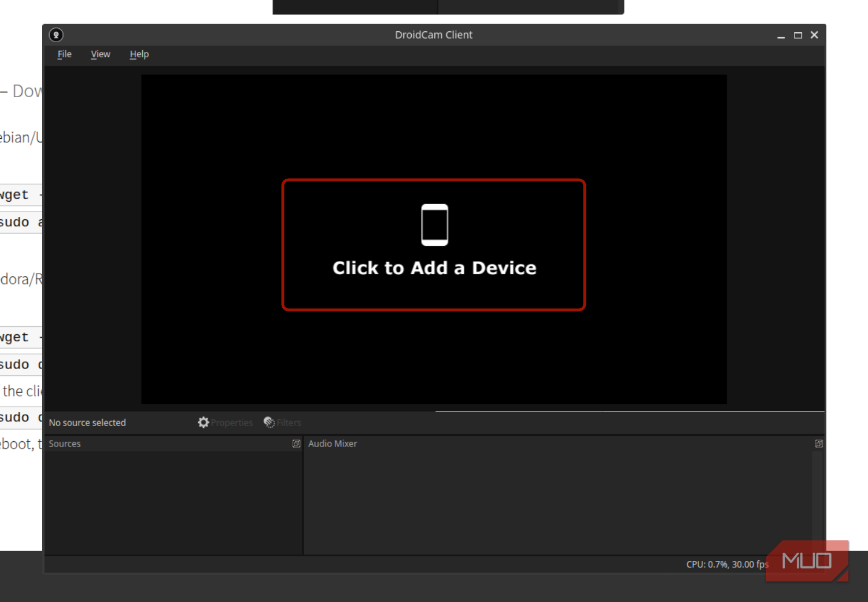
Task: Open the Help menu
Action: (139, 54)
